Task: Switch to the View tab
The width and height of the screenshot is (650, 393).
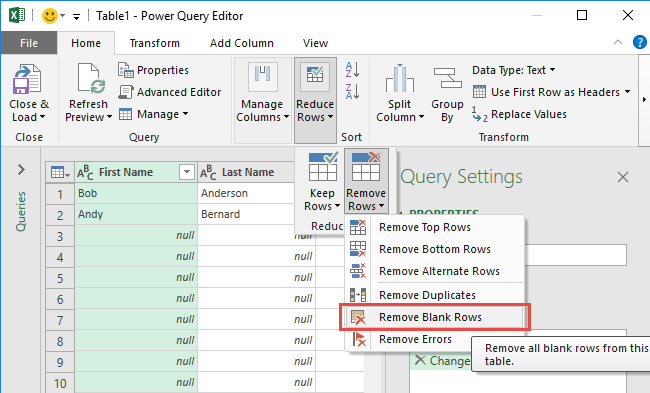Action: coord(315,43)
